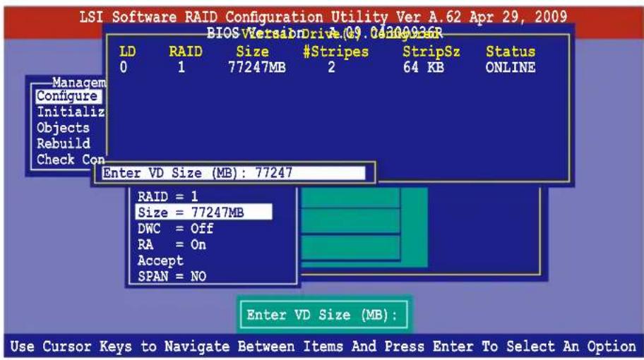Click the 77247MB size cell
Viewport: 644px width, 360px height.
click(257, 67)
